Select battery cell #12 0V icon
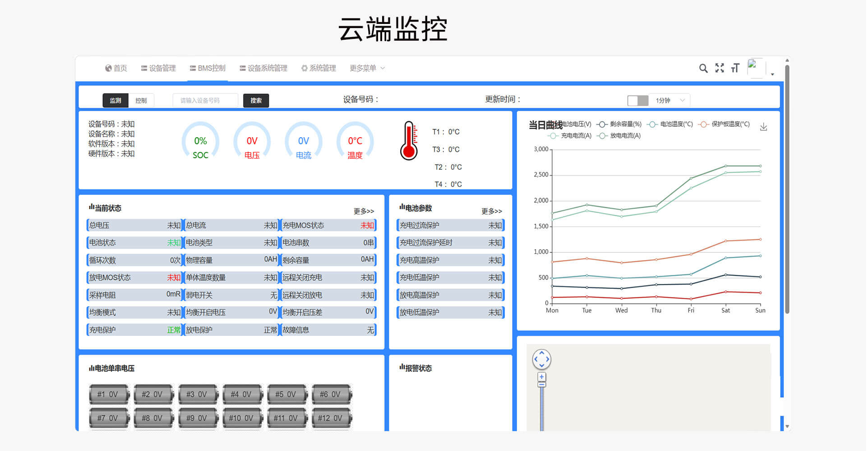Screen dimensions: 868x451 click(333, 419)
